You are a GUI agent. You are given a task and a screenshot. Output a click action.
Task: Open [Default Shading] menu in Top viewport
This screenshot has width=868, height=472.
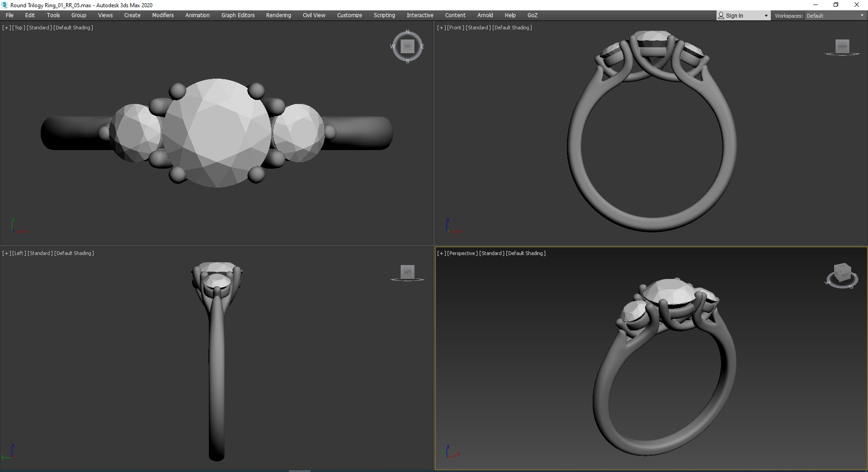pyautogui.click(x=73, y=28)
